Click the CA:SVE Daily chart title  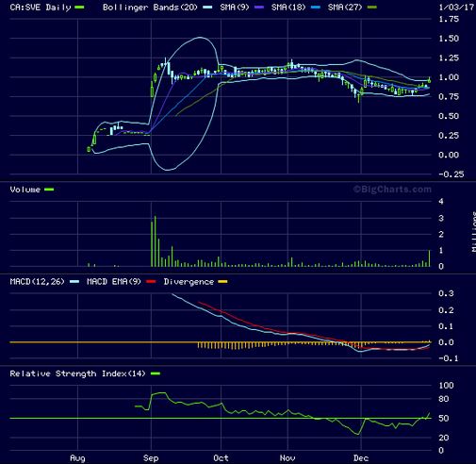pyautogui.click(x=41, y=8)
